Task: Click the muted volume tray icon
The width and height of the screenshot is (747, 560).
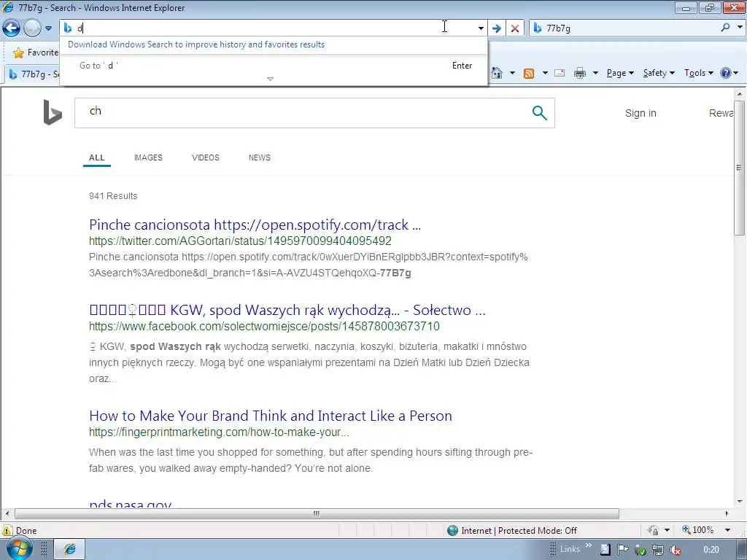Action: tap(675, 550)
